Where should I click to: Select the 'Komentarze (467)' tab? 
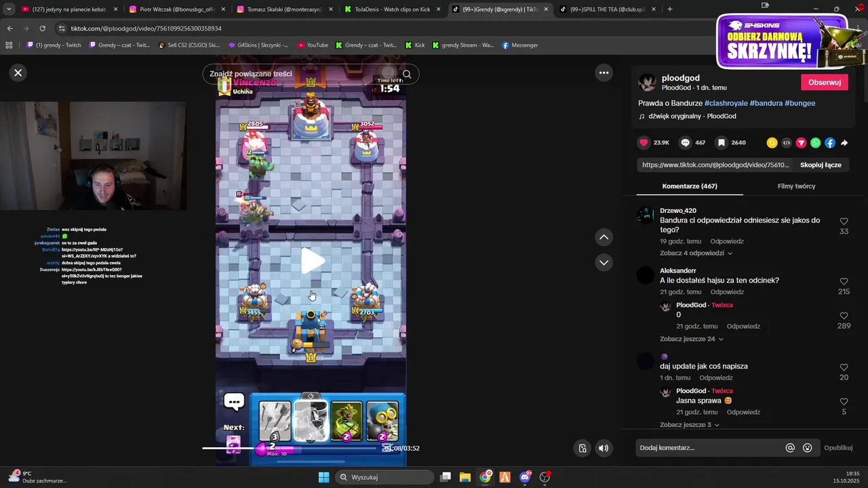pos(690,186)
